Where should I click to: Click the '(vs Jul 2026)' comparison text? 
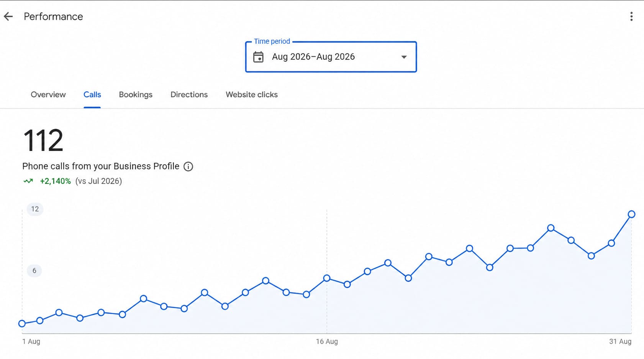coord(98,181)
